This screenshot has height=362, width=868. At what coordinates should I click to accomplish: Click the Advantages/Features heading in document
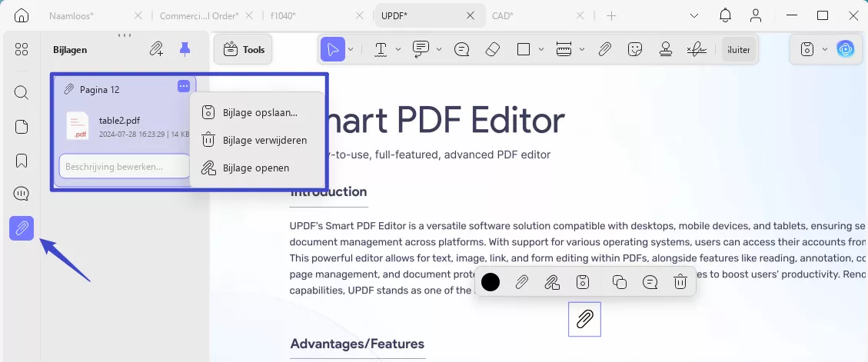pos(357,344)
